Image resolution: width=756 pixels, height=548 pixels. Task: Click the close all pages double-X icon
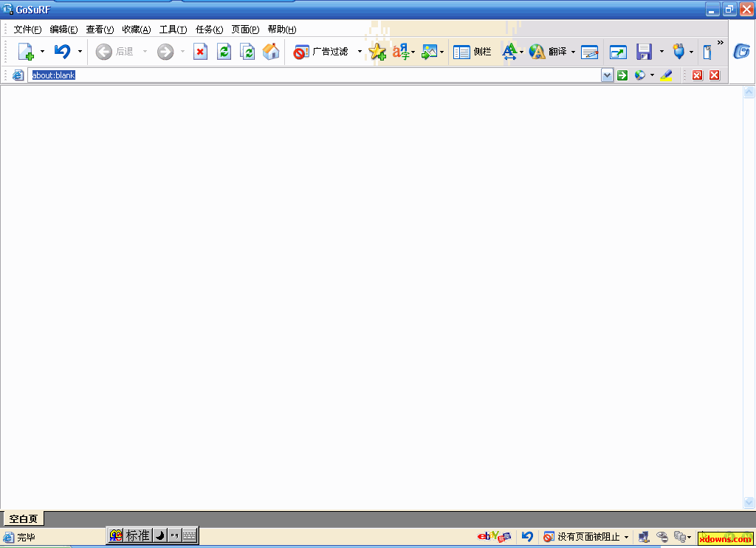(x=697, y=75)
